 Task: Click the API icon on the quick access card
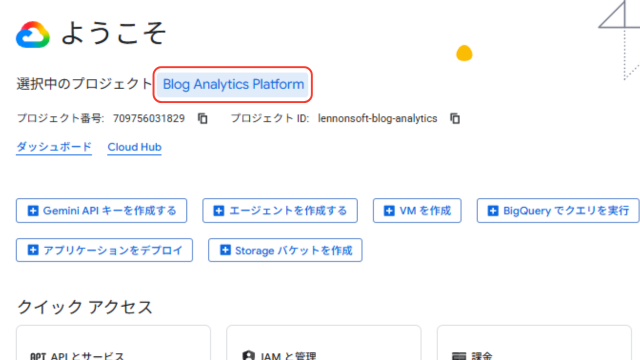pos(38,356)
